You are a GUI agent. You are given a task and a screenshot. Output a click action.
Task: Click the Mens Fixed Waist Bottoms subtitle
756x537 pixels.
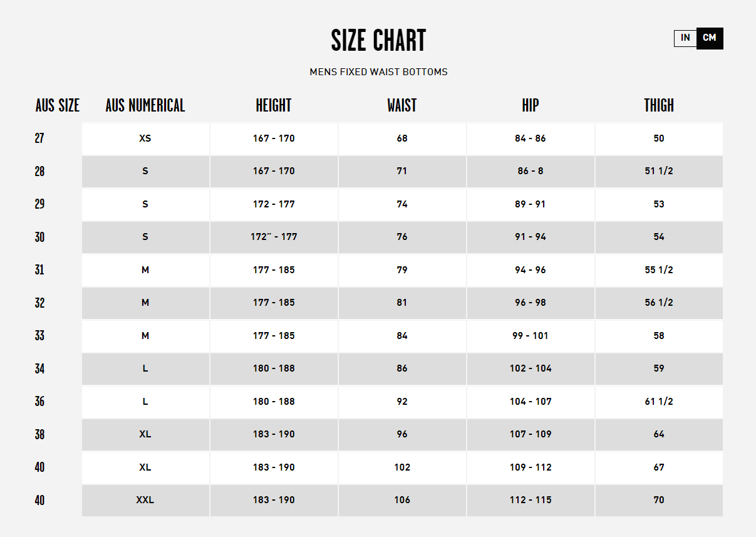378,72
